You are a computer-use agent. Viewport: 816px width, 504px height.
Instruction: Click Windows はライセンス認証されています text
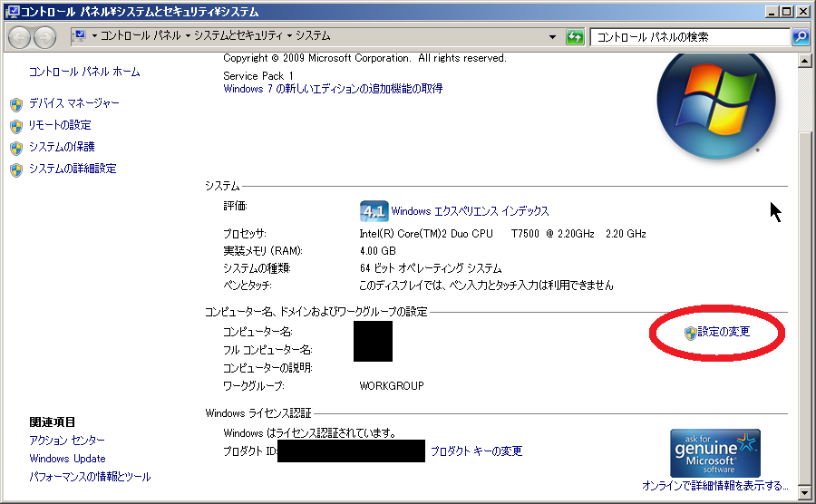310,432
